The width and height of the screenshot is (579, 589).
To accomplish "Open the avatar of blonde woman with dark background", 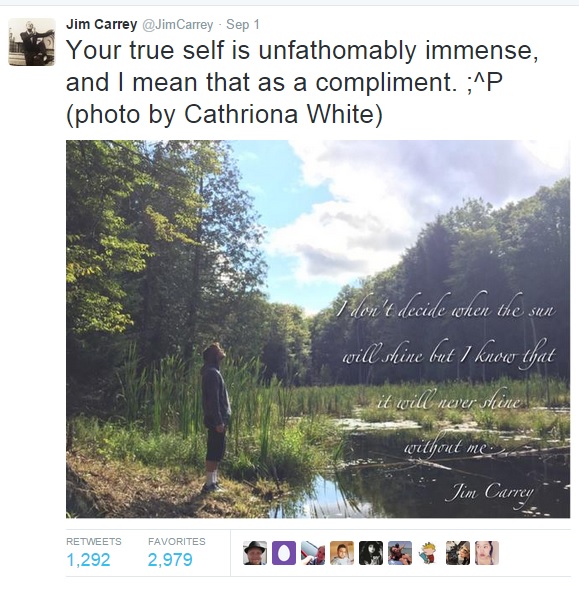I will click(458, 553).
